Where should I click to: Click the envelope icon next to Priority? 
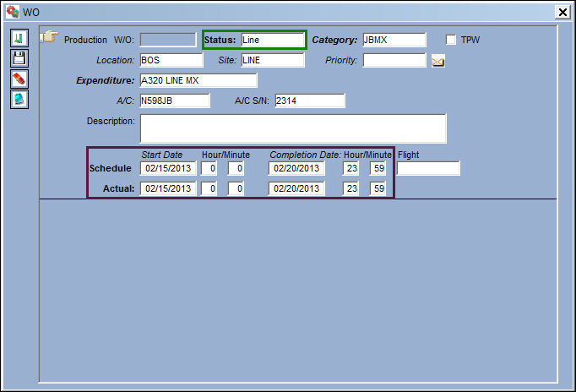[x=437, y=62]
